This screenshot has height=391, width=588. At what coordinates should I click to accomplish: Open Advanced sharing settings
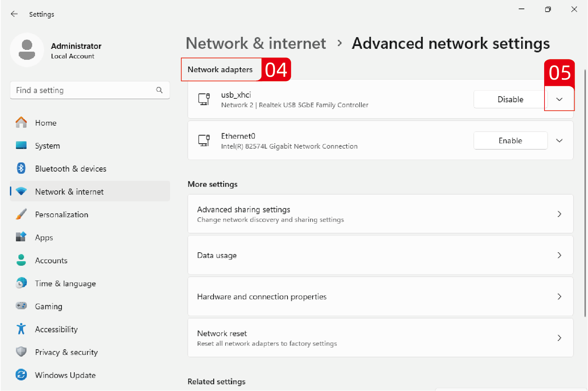[380, 214]
